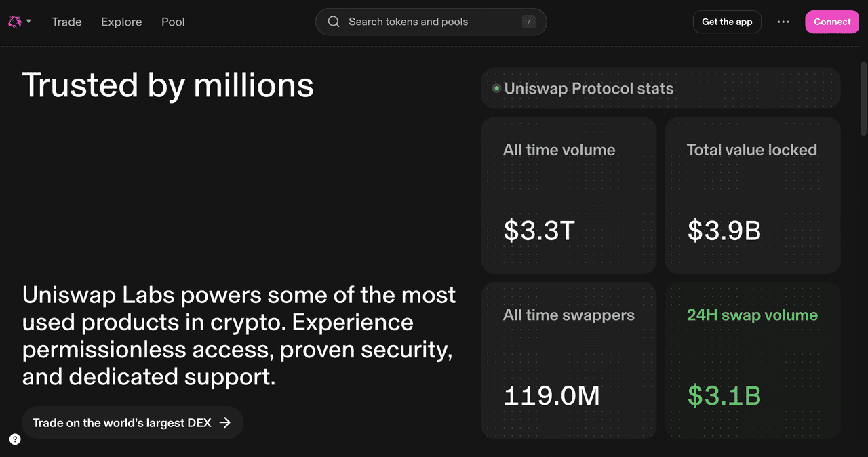Open the All time swappers card
This screenshot has width=868, height=457.
click(568, 360)
